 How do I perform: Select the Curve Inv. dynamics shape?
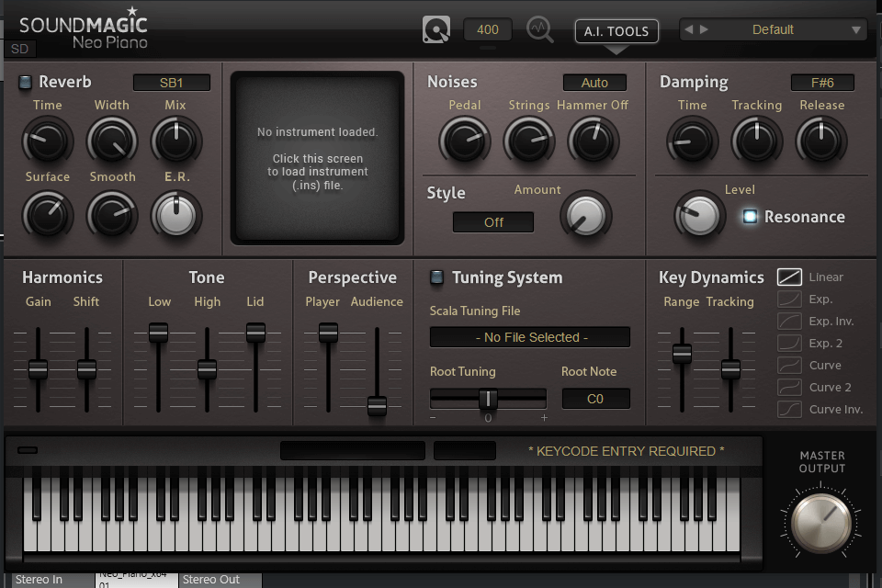789,409
